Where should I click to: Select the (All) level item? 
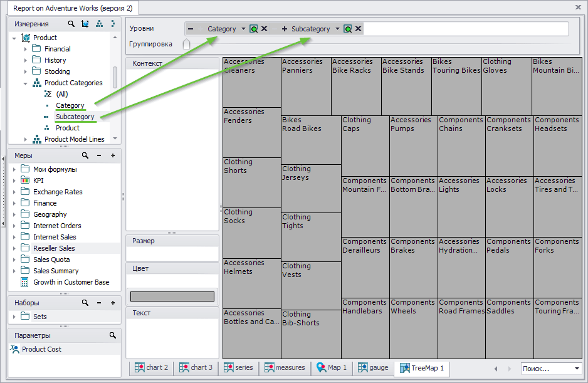click(62, 94)
